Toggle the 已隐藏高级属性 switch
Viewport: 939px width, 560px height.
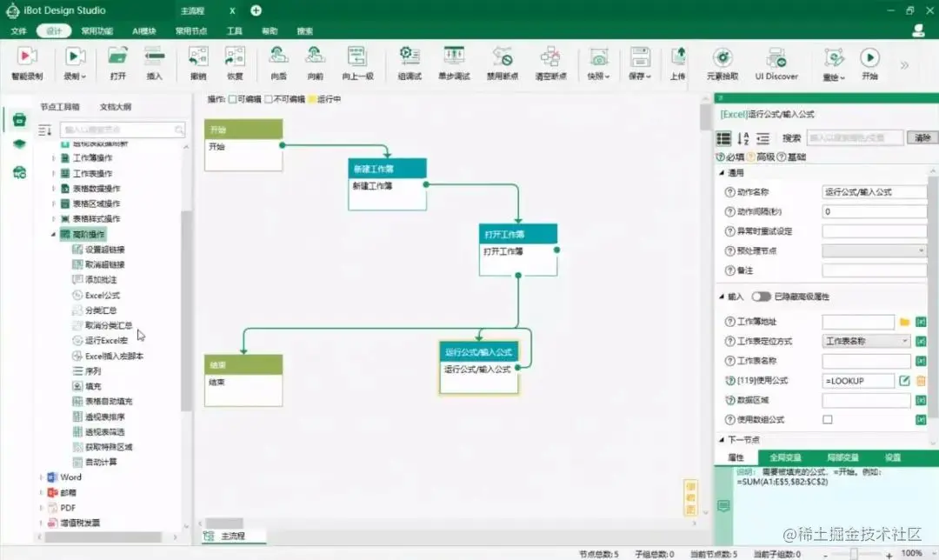click(x=761, y=297)
